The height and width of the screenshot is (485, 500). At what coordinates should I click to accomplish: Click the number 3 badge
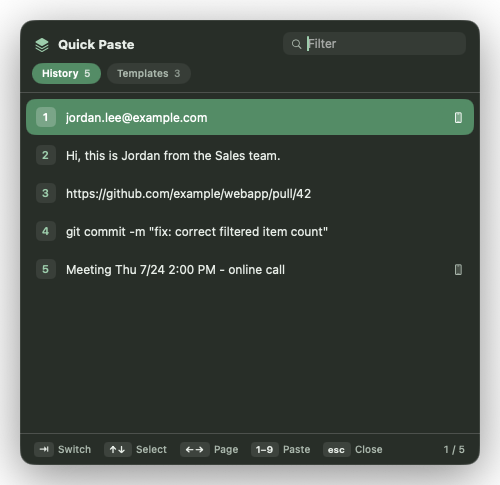tap(46, 193)
